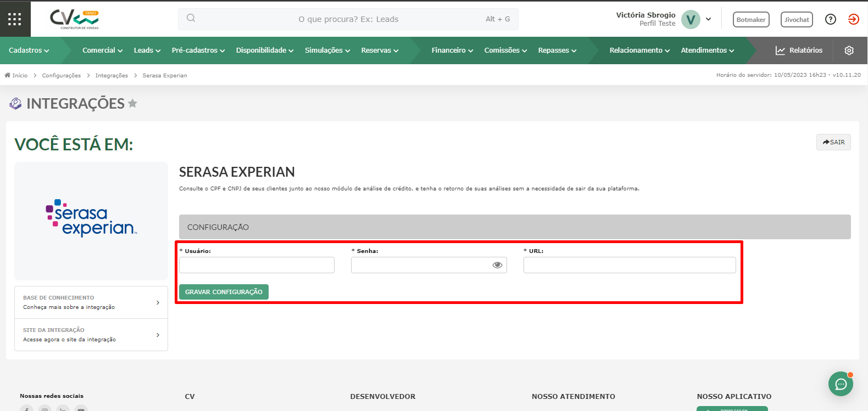Expand the user profile dropdown arrow

[709, 19]
